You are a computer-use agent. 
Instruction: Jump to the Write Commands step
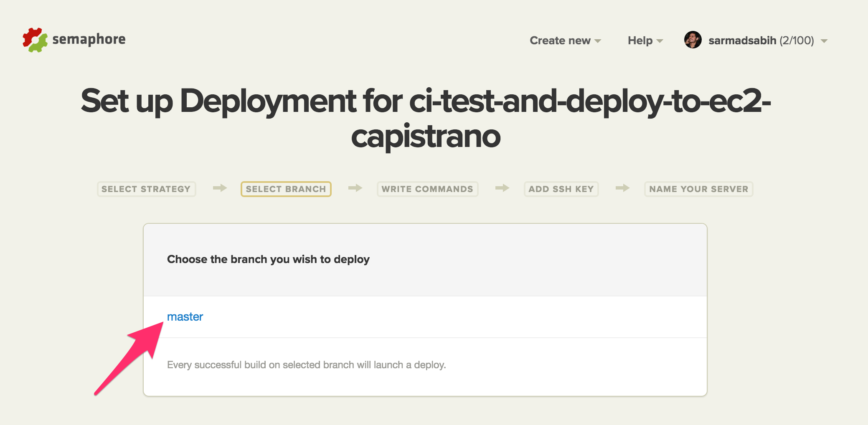[x=427, y=189]
